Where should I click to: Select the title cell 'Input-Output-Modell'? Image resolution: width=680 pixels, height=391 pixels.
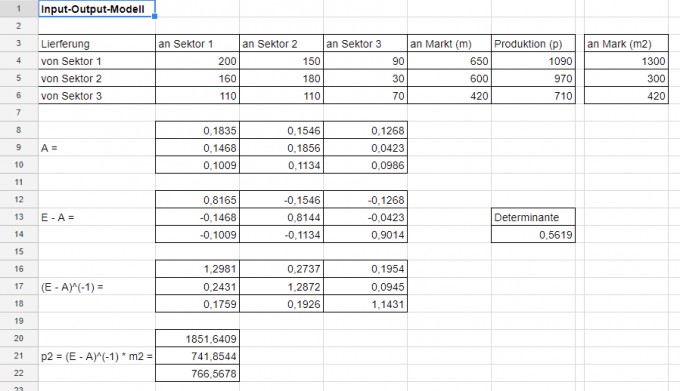point(97,9)
